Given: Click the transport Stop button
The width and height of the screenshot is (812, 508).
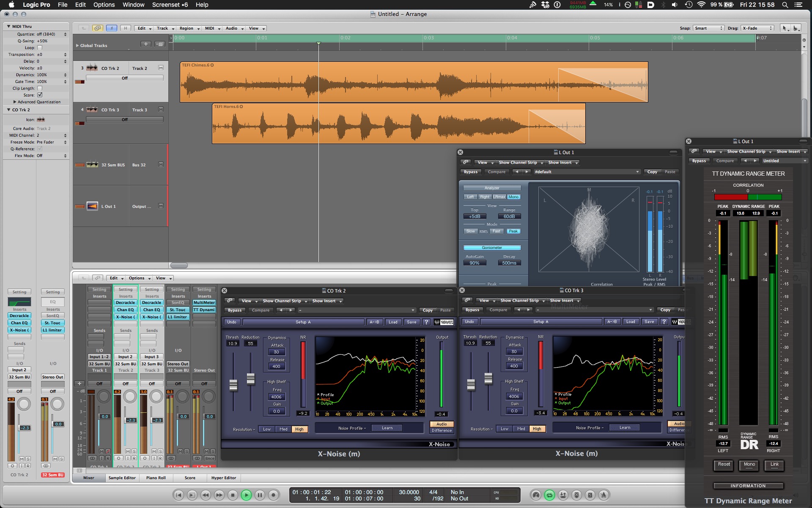Looking at the screenshot, I should pyautogui.click(x=233, y=495).
